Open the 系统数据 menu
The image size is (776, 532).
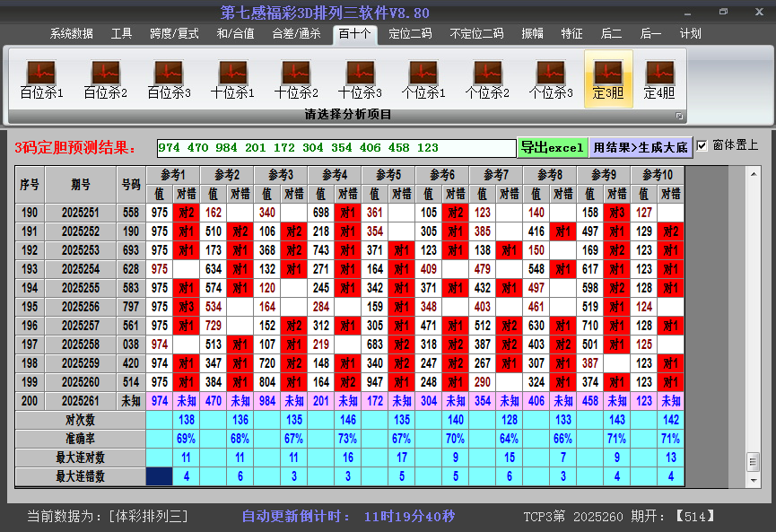(72, 33)
